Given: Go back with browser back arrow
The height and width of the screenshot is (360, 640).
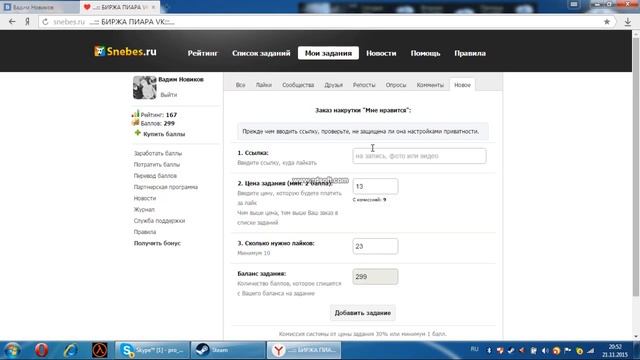Looking at the screenshot, I should (x=12, y=22).
